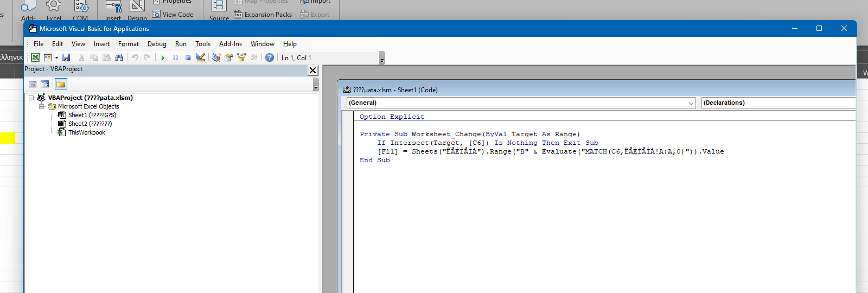Viewport: 868px width, 293px height.
Task: Select Sheet1 in the project tree
Action: (x=92, y=115)
